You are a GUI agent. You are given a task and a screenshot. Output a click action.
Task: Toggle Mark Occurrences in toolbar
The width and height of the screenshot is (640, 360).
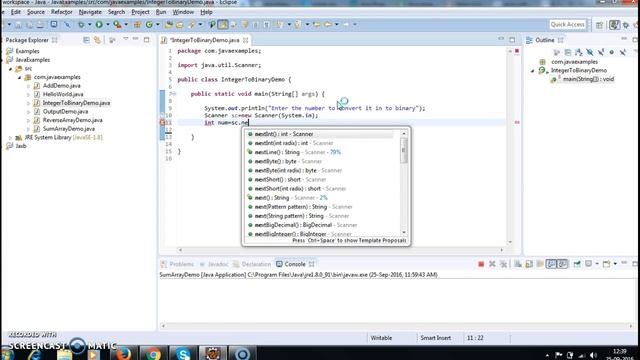(223, 25)
